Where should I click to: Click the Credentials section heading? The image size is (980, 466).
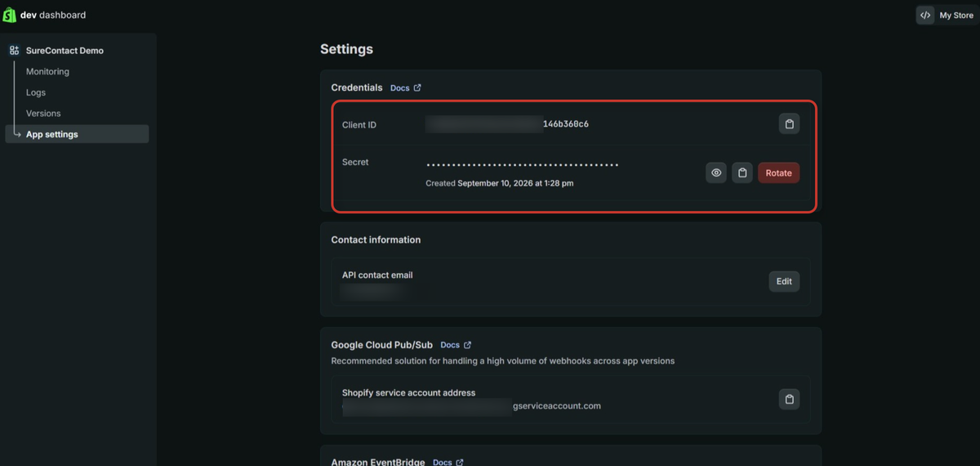[x=356, y=87]
